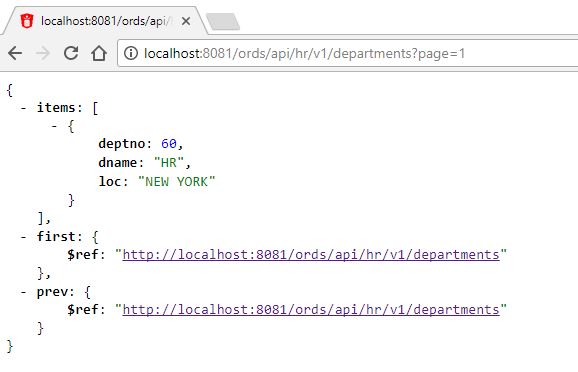This screenshot has height=372, width=578.
Task: Collapse the items array
Action: tap(24, 108)
